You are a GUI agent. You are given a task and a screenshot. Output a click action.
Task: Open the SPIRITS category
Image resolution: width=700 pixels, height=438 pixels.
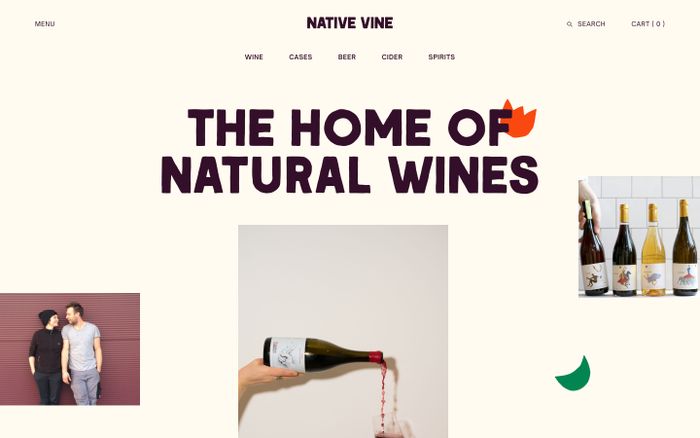coord(442,57)
